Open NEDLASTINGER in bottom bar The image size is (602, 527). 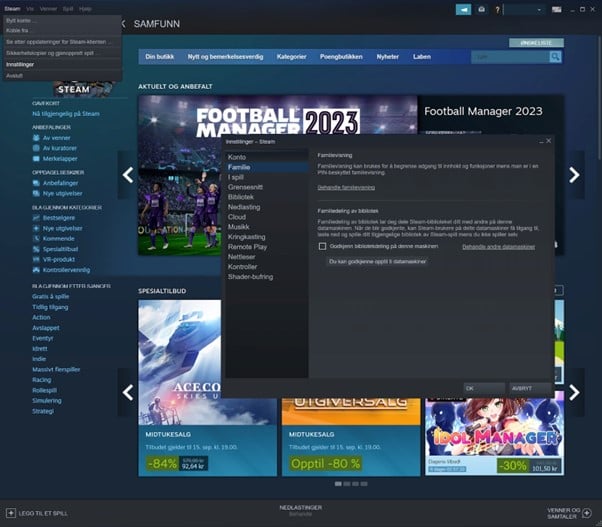[x=301, y=510]
